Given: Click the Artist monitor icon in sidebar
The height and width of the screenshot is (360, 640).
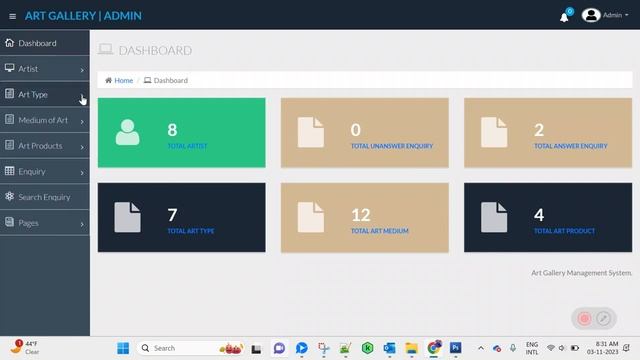Looking at the screenshot, I should click(9, 68).
